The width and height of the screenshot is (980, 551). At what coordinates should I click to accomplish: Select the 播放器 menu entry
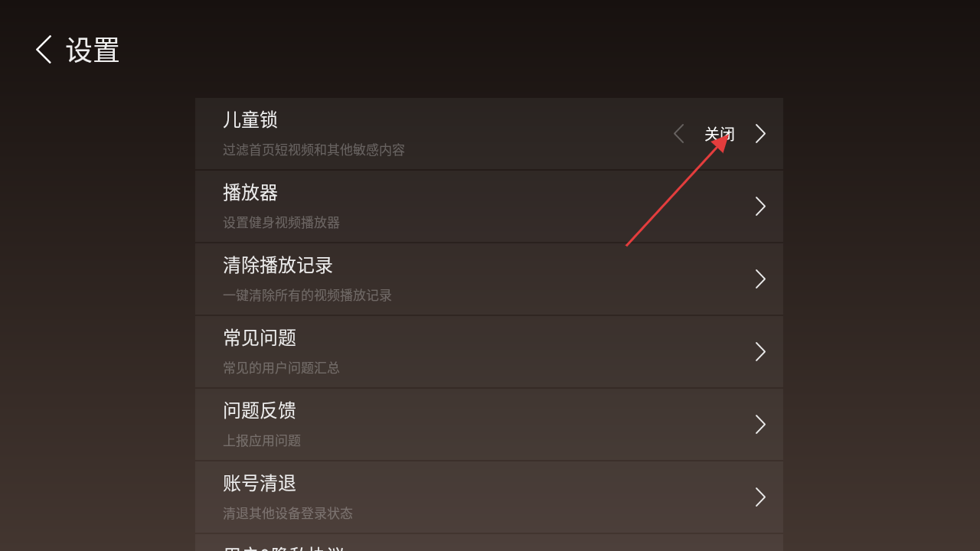[489, 207]
